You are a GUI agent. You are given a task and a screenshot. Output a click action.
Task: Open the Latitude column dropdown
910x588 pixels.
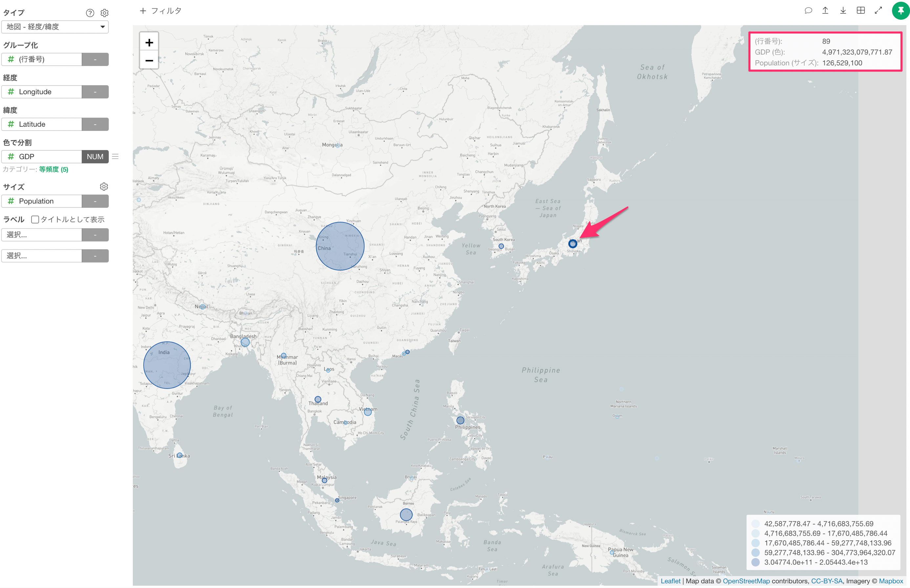[42, 124]
